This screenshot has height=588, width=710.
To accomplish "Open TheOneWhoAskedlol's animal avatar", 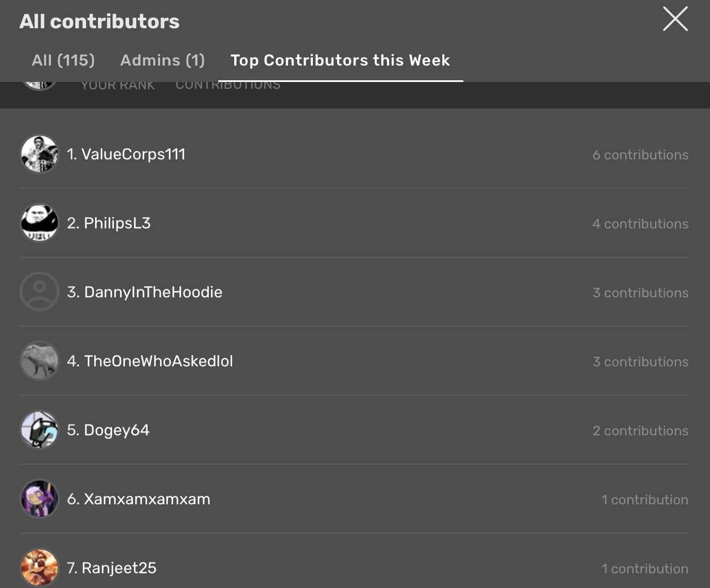I will pyautogui.click(x=39, y=361).
